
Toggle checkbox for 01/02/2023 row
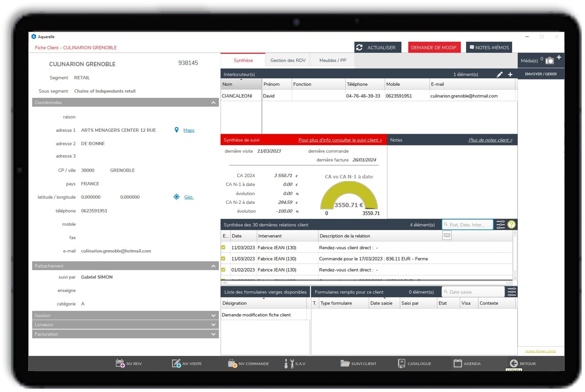(x=223, y=270)
